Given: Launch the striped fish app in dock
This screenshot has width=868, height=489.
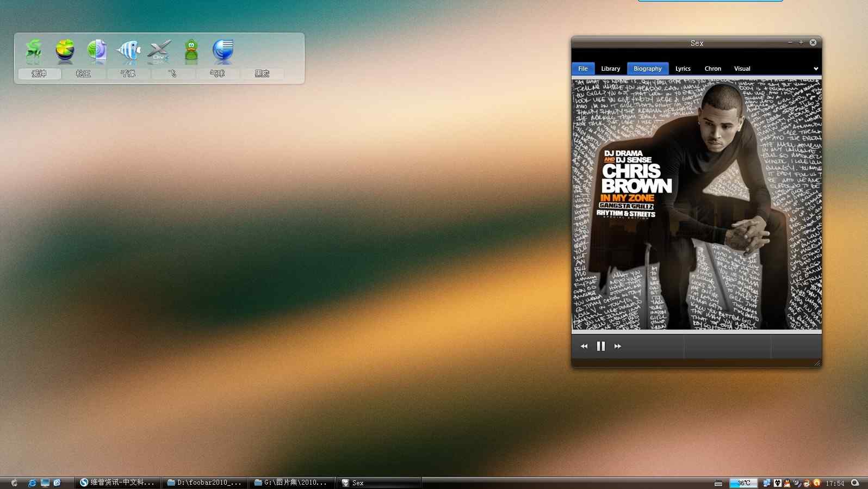Looking at the screenshot, I should 128,51.
